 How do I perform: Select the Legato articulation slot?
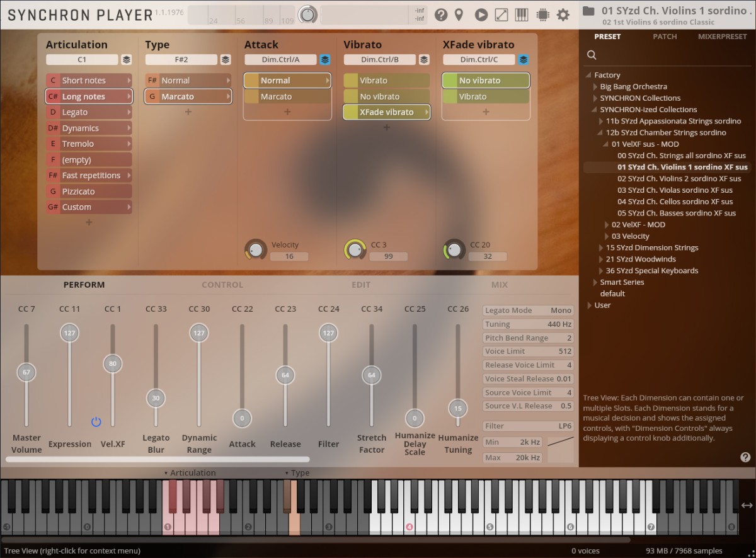[88, 112]
